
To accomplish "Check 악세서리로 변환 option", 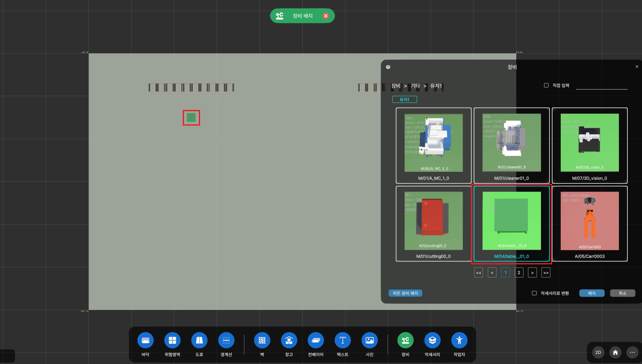I will pos(534,293).
